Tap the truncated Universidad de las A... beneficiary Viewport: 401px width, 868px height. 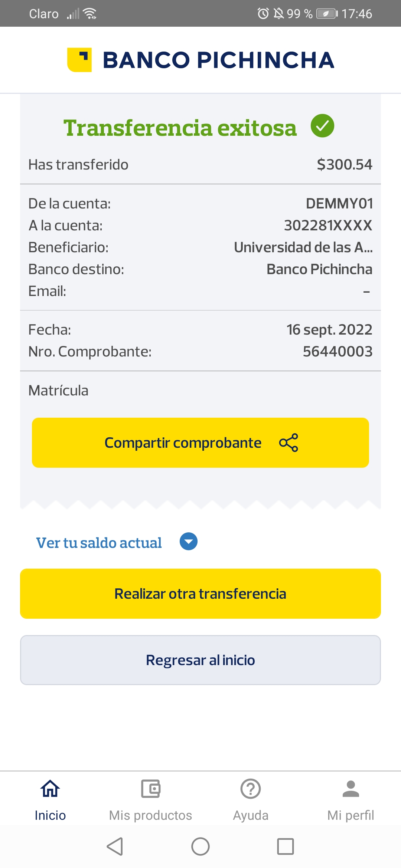pos(303,247)
